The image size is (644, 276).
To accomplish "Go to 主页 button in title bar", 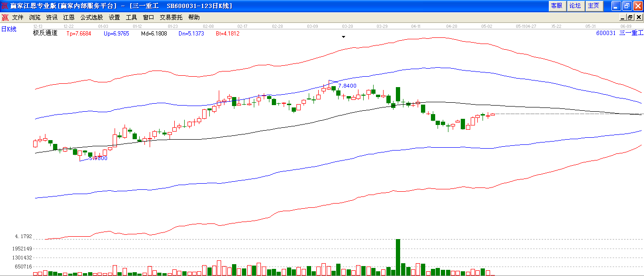I will [x=593, y=6].
